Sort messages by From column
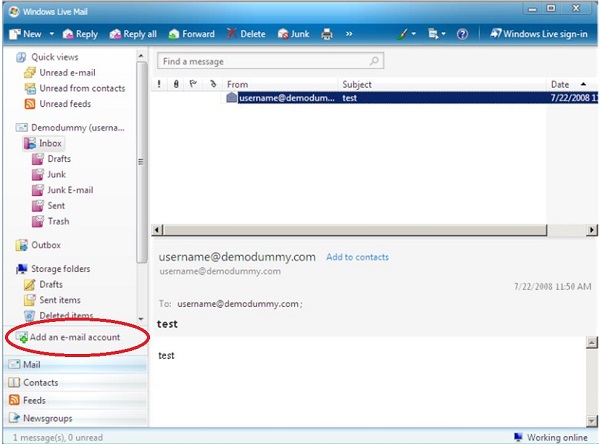Image resolution: width=600 pixels, height=444 pixels. [280, 84]
